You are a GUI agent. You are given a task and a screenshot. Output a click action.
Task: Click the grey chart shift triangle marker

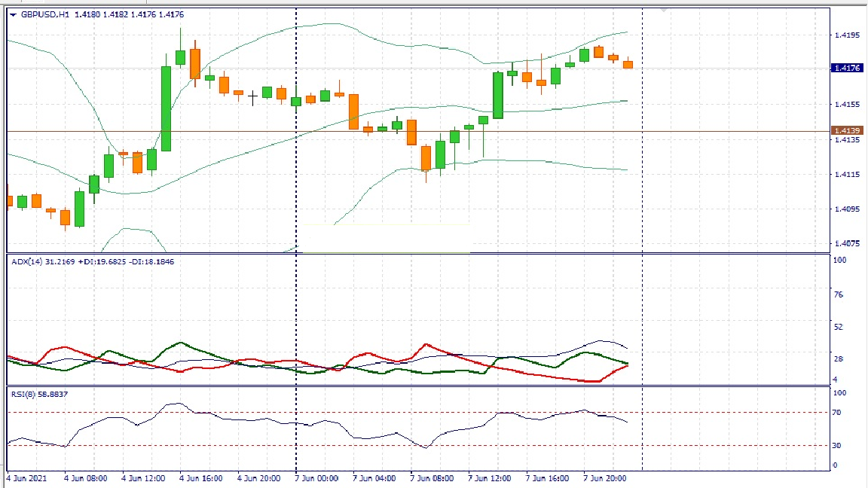point(664,11)
